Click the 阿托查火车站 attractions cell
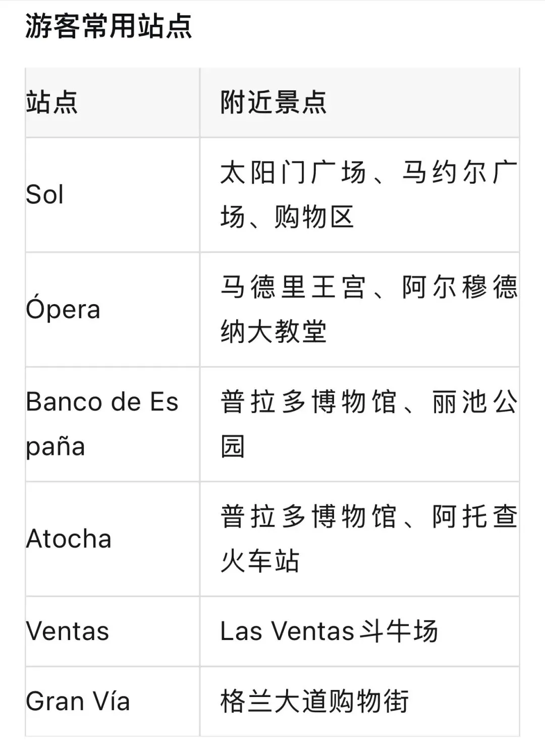This screenshot has width=545, height=756. (360, 539)
